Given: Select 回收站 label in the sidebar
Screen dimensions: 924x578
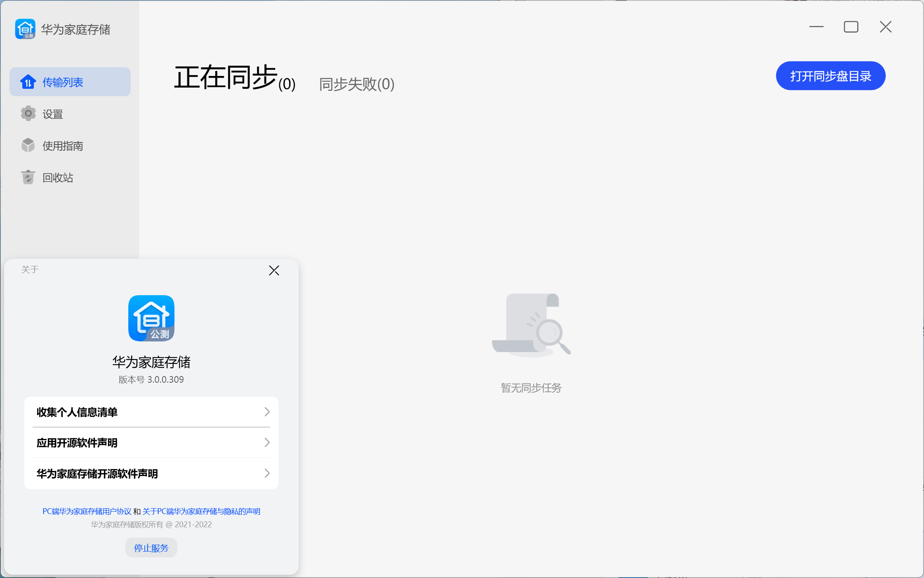Looking at the screenshot, I should coord(58,178).
